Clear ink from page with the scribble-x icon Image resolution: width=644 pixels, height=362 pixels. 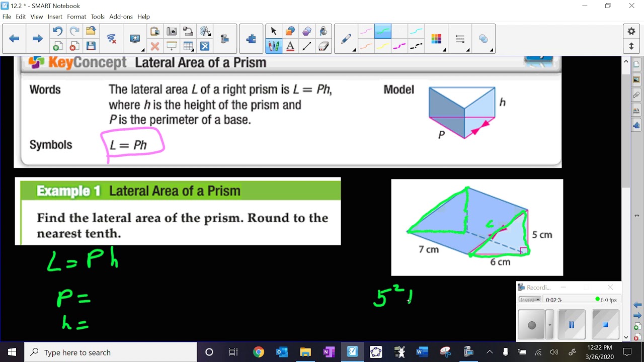click(x=111, y=39)
